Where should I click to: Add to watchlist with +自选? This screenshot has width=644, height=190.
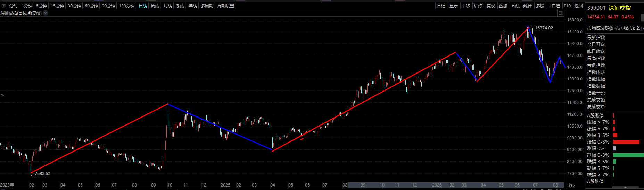(x=554, y=6)
